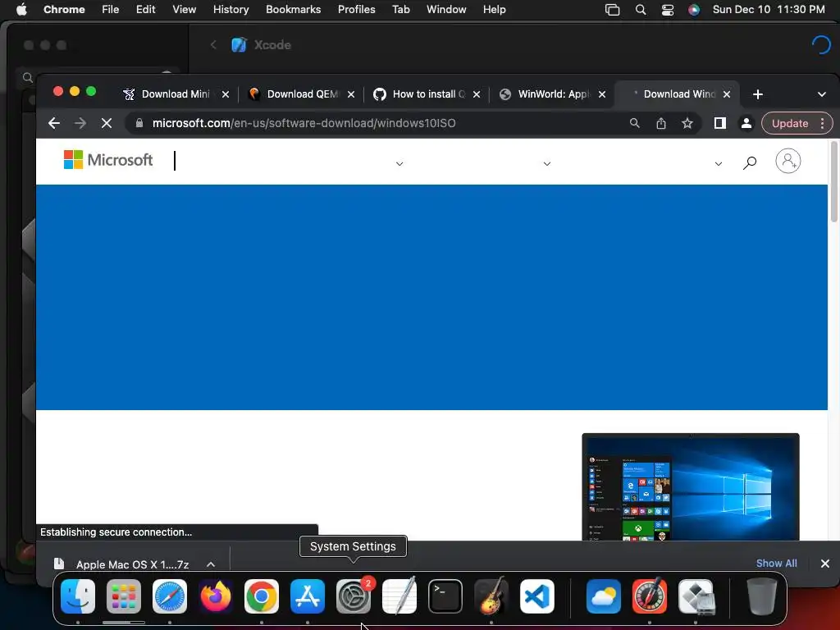This screenshot has width=840, height=630.
Task: Toggle the Chrome side panel
Action: coord(720,123)
